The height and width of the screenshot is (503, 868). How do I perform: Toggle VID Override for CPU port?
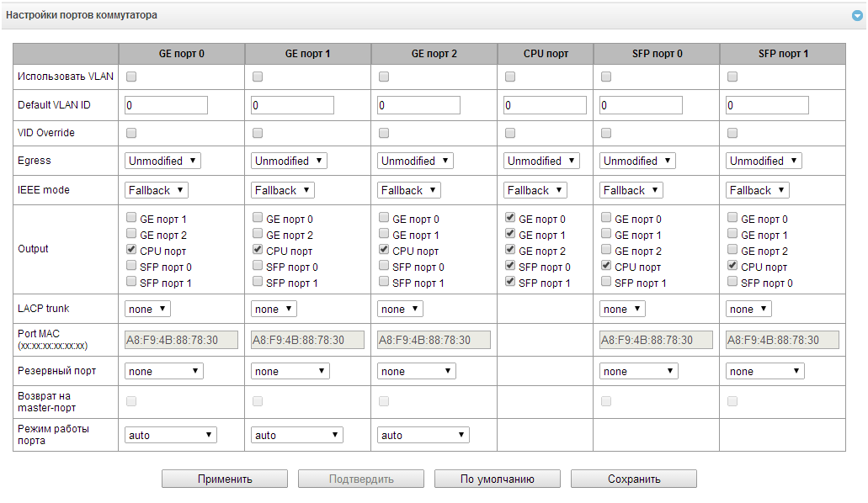pyautogui.click(x=510, y=133)
